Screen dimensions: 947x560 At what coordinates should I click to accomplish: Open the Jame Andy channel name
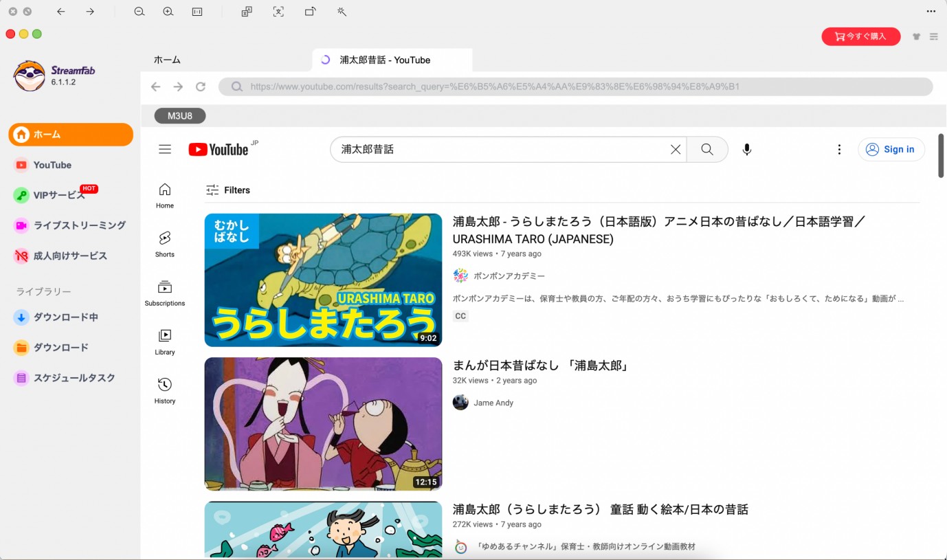point(493,403)
